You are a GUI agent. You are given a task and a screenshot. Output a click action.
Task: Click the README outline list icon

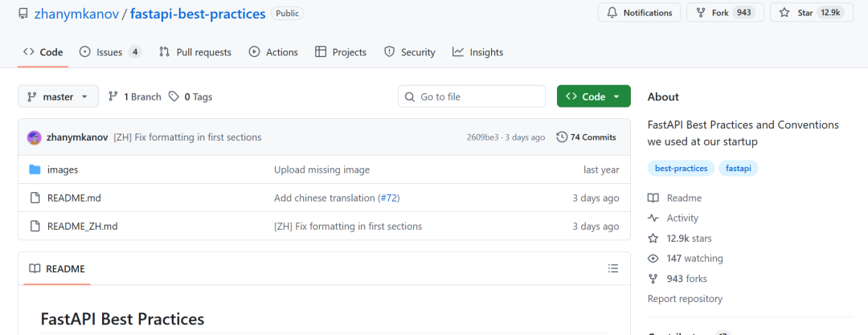tap(613, 268)
